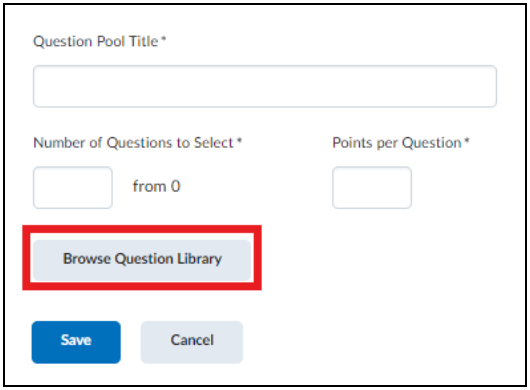The height and width of the screenshot is (390, 530).
Task: Select the empty box under Points per Question
Action: tap(372, 188)
